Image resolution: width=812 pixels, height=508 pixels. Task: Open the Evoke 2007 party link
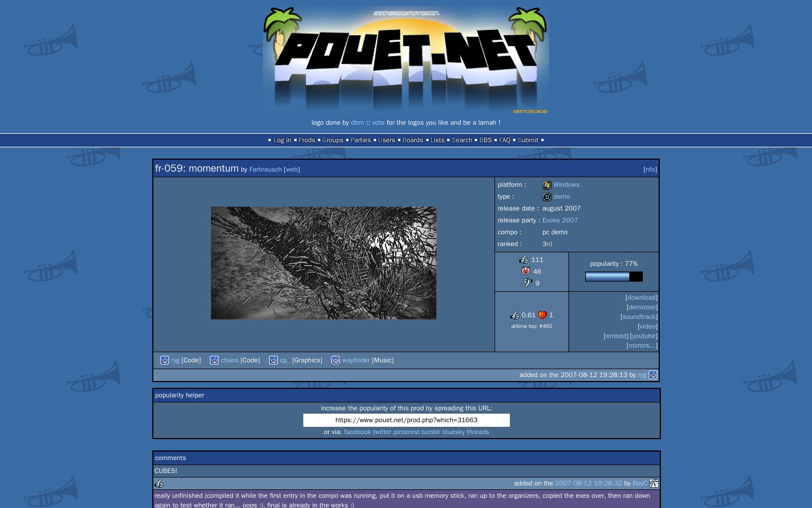[x=560, y=221]
